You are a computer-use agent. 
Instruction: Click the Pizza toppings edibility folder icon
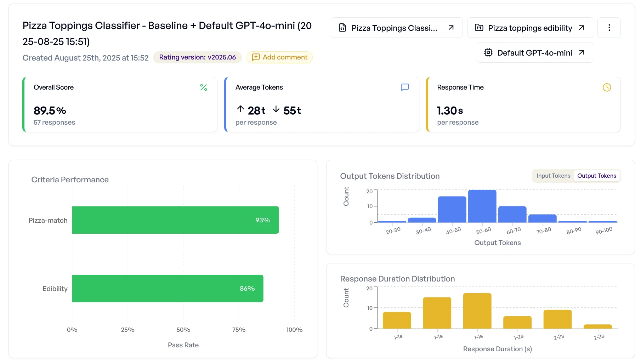pyautogui.click(x=479, y=28)
